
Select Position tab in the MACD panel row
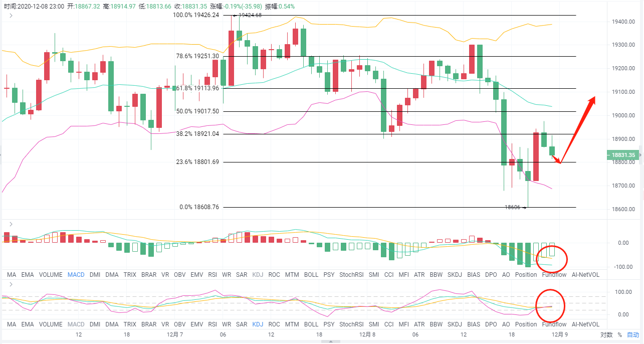pos(526,275)
